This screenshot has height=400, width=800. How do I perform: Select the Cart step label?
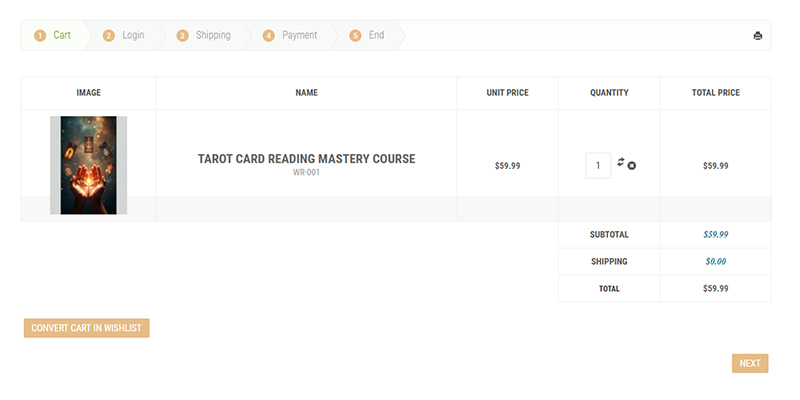(x=62, y=35)
